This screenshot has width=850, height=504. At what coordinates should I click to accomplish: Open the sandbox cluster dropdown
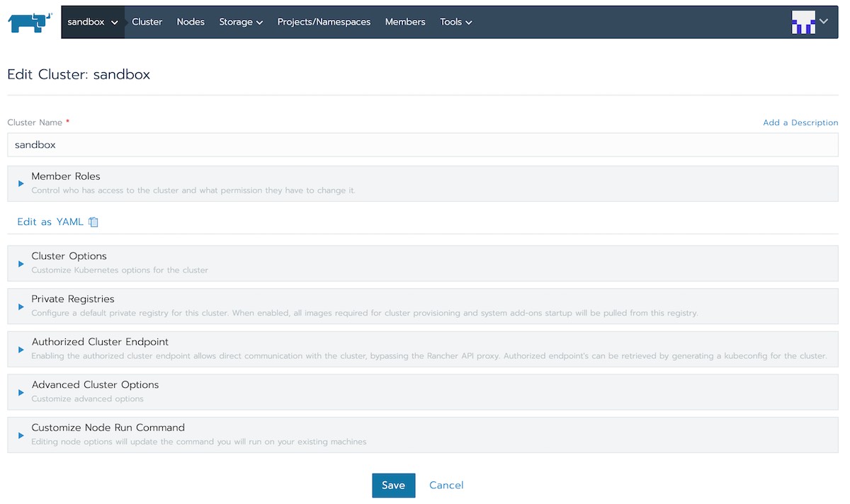[x=92, y=22]
